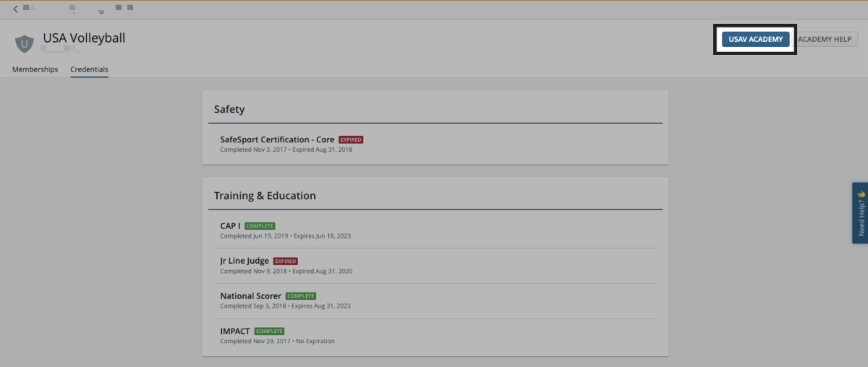Click the Training & Education heading

tap(265, 196)
